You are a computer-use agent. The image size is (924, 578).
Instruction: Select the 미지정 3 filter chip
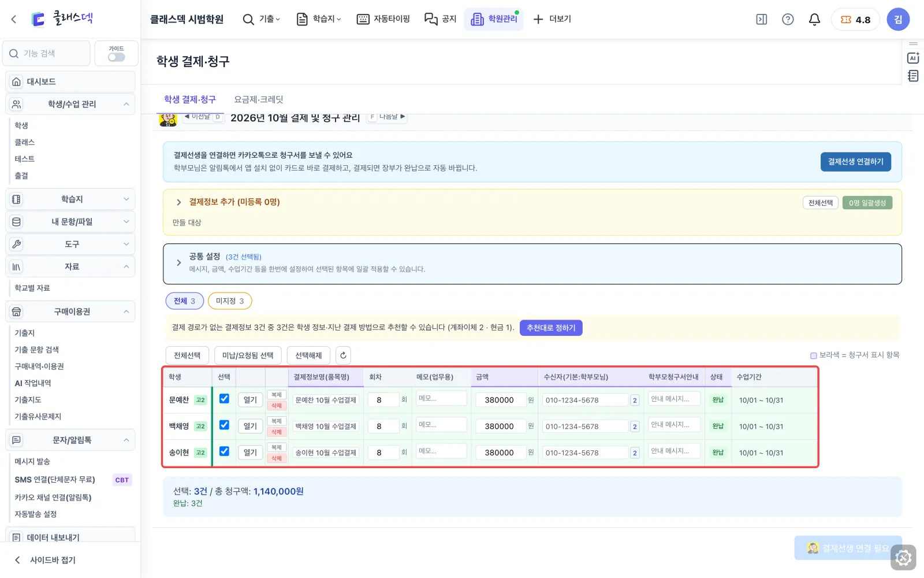(x=230, y=301)
